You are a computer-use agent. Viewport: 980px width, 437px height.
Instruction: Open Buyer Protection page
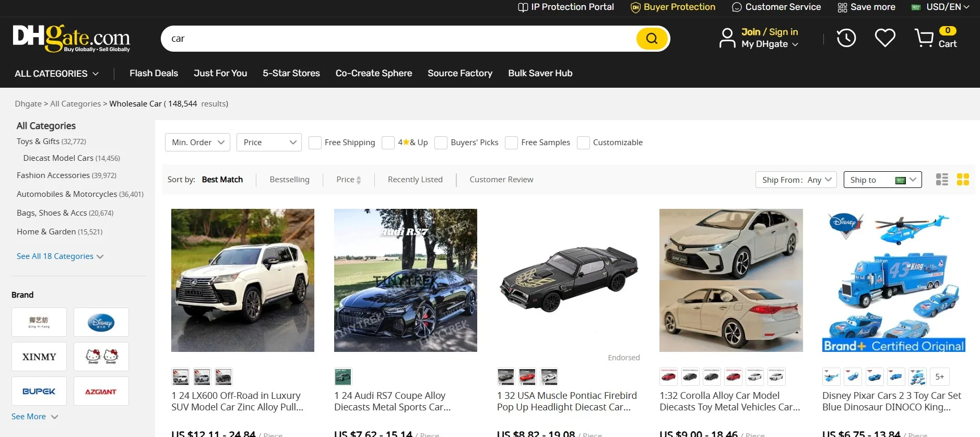673,7
